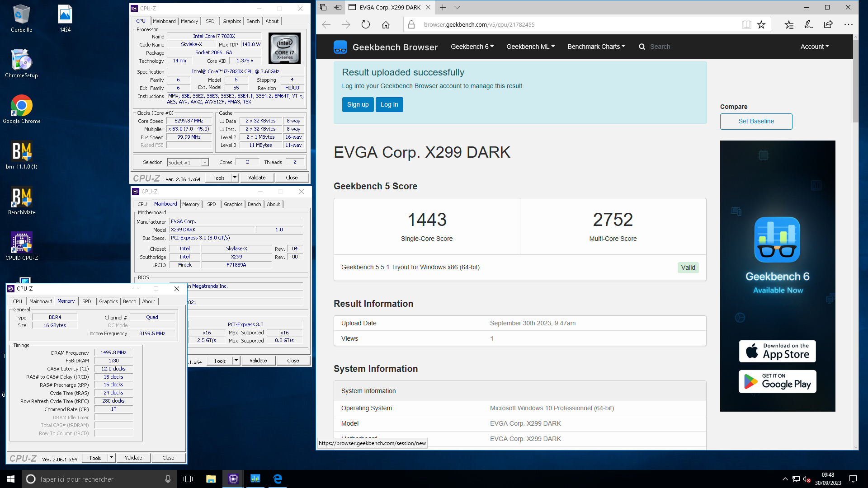Screen dimensions: 868x488
Task: Click the Geekbench Browser logo
Action: click(386, 47)
